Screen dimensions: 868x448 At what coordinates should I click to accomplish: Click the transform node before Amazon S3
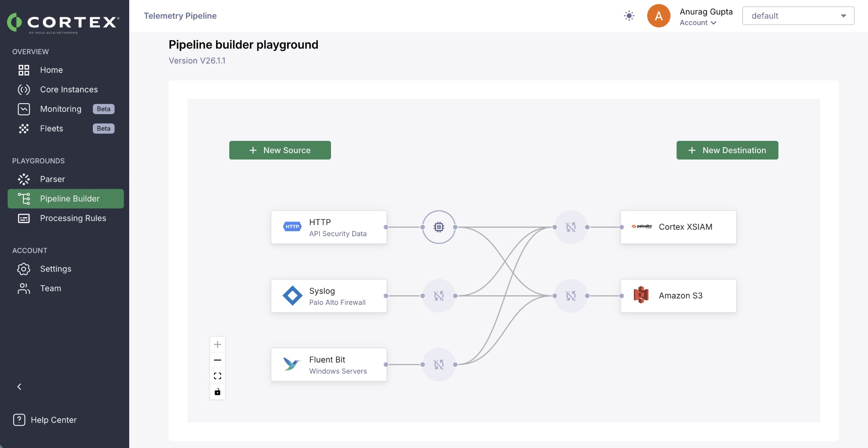(x=571, y=296)
